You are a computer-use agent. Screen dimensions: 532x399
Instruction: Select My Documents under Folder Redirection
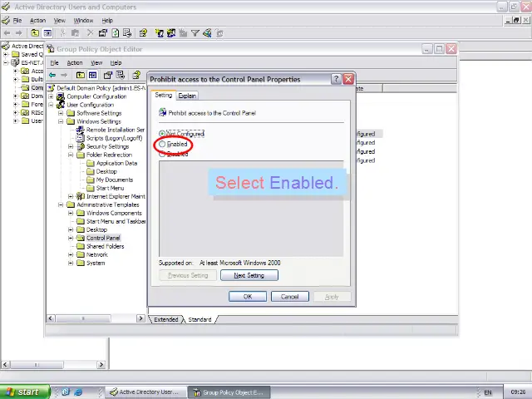pos(115,180)
